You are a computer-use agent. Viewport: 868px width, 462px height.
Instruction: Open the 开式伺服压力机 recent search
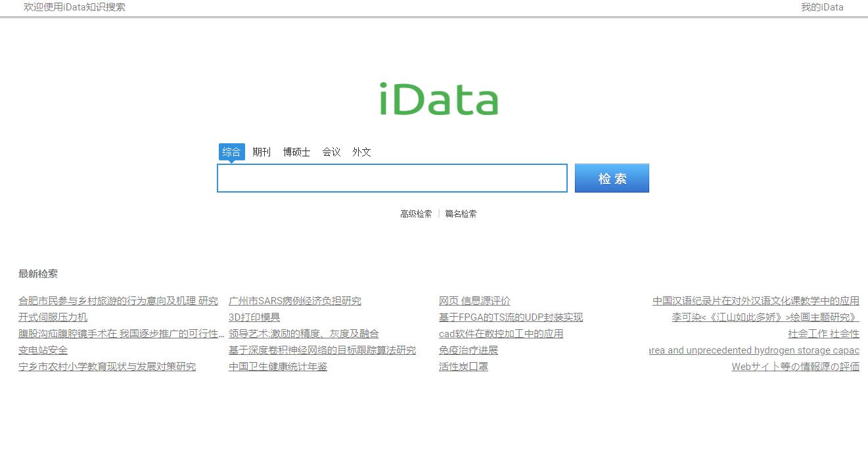point(54,317)
